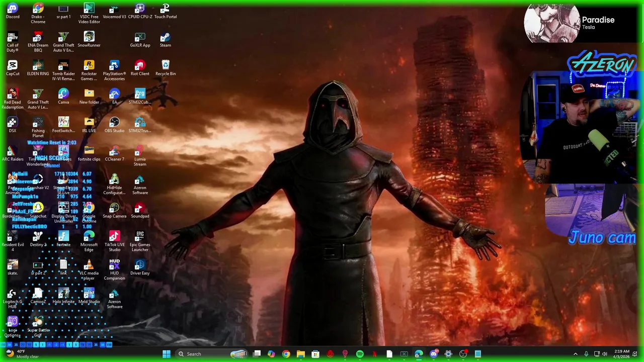Launch CCleaner 7 desktop shortcut

click(x=114, y=154)
